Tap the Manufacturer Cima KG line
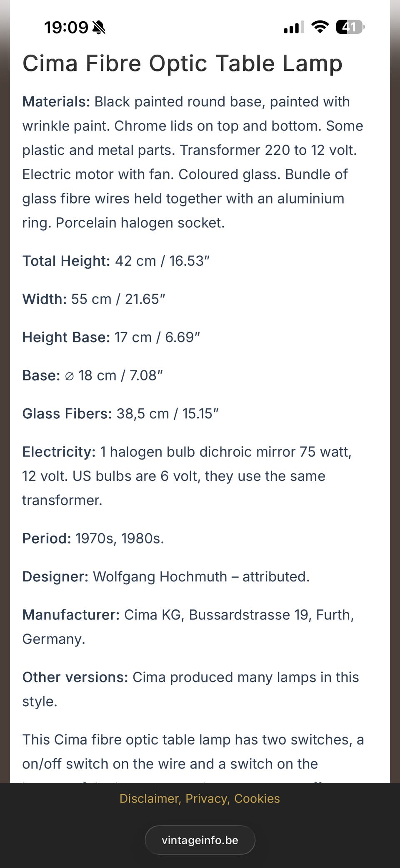 point(188,627)
